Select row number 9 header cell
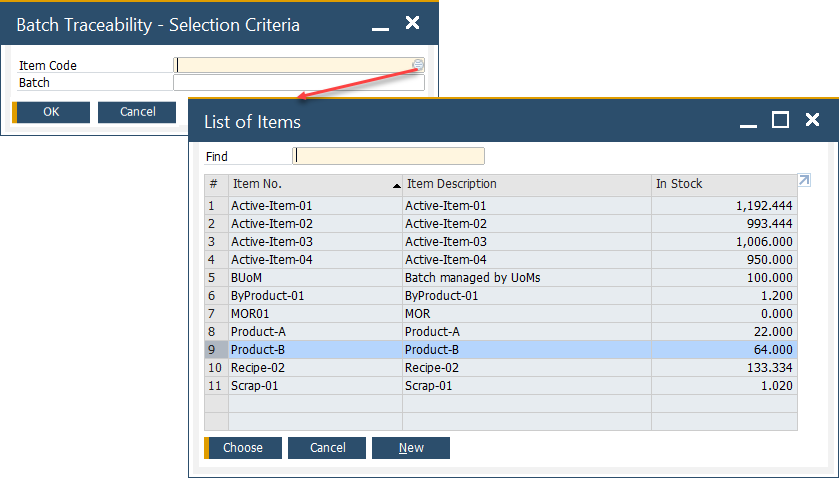839x478 pixels. [216, 350]
